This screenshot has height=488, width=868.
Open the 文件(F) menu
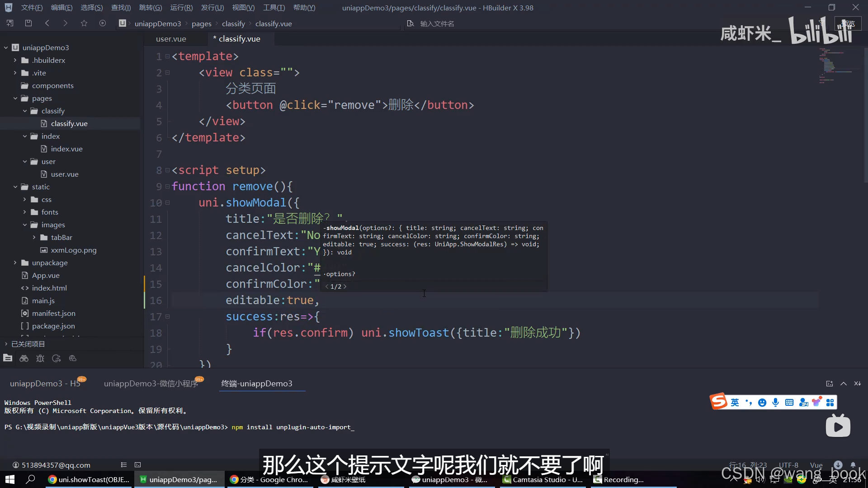[32, 8]
